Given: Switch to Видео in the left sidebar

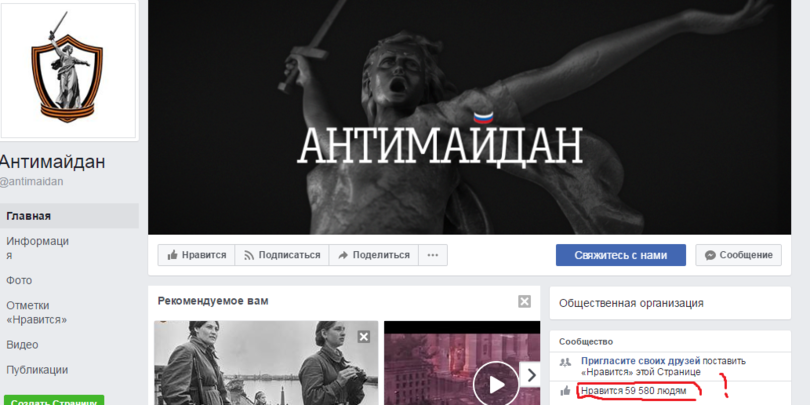Looking at the screenshot, I should click(22, 344).
